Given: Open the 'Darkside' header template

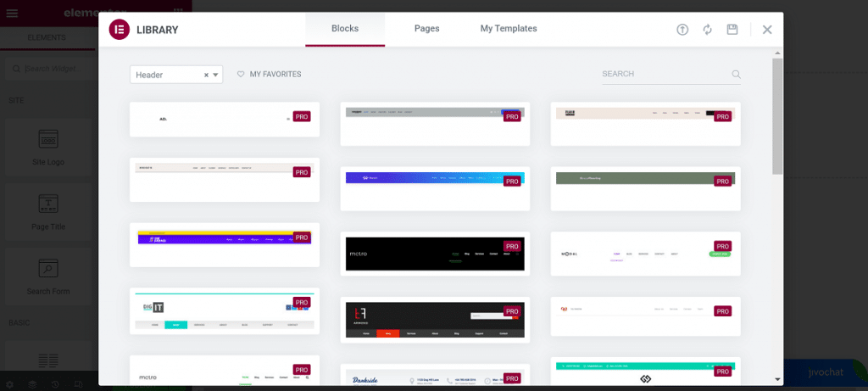Looking at the screenshot, I should click(435, 374).
